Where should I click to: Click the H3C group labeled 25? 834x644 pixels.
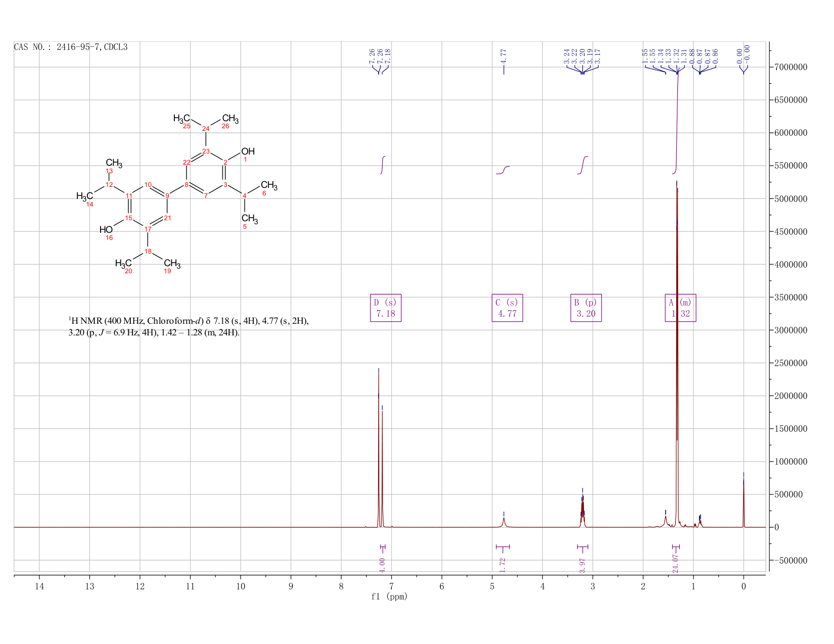182,119
